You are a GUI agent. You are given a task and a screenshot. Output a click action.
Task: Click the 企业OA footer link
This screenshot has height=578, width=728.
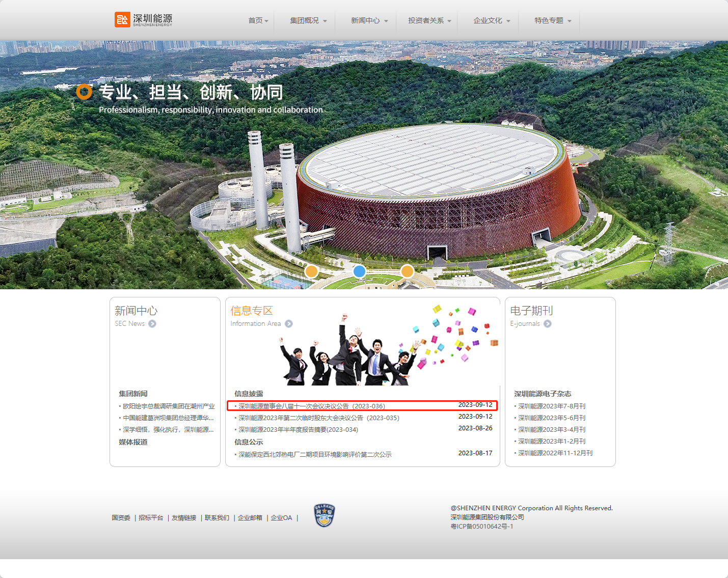282,518
